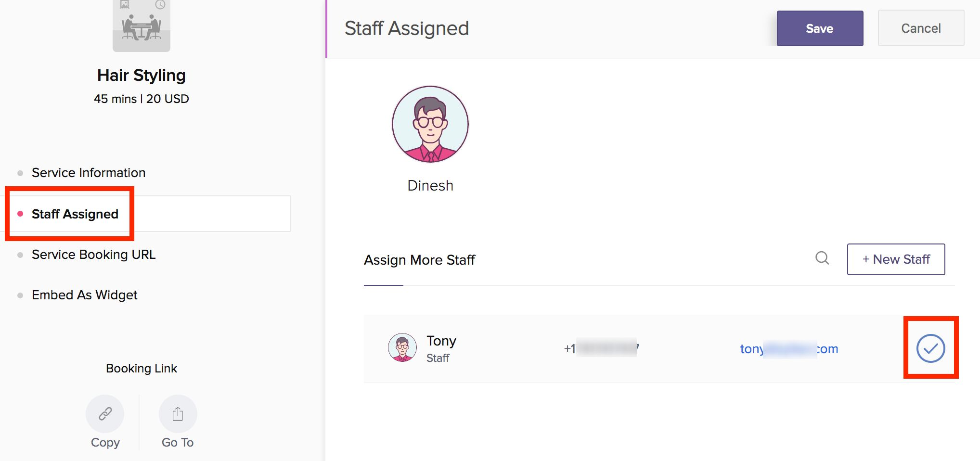Image resolution: width=980 pixels, height=461 pixels.
Task: Toggle the checkmark to assign Tony
Action: (930, 348)
